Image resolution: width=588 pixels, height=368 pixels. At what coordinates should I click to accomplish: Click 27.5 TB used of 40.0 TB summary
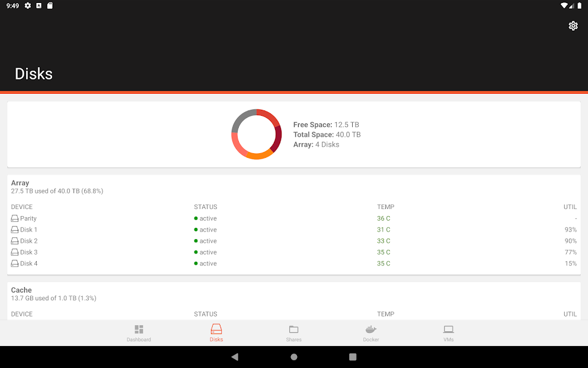click(x=57, y=191)
